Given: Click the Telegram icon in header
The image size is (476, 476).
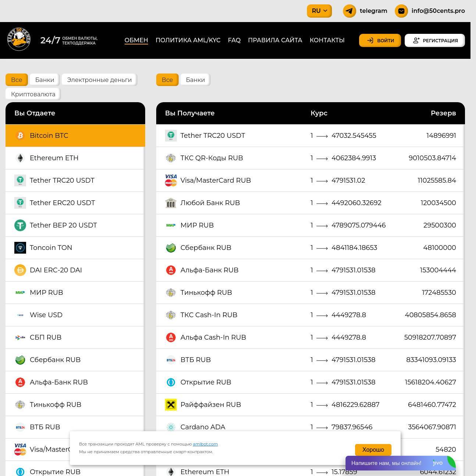Looking at the screenshot, I should (349, 11).
